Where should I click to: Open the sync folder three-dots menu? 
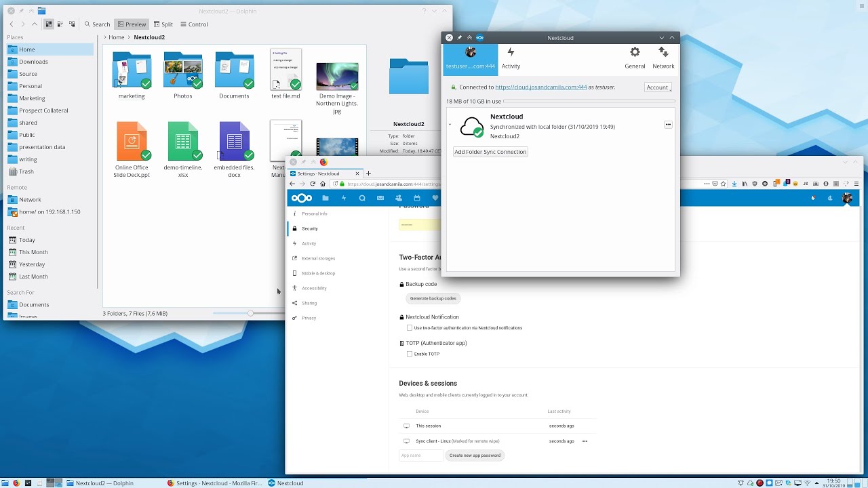(x=668, y=125)
